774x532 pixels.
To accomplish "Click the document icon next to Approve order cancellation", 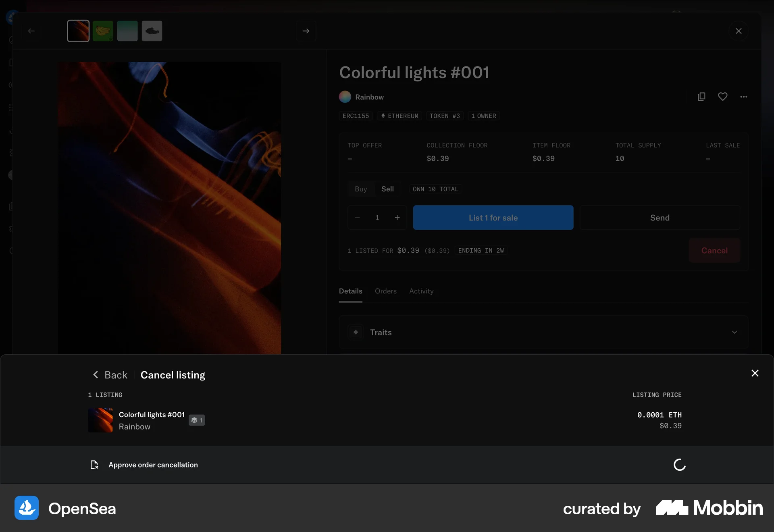I will (94, 465).
